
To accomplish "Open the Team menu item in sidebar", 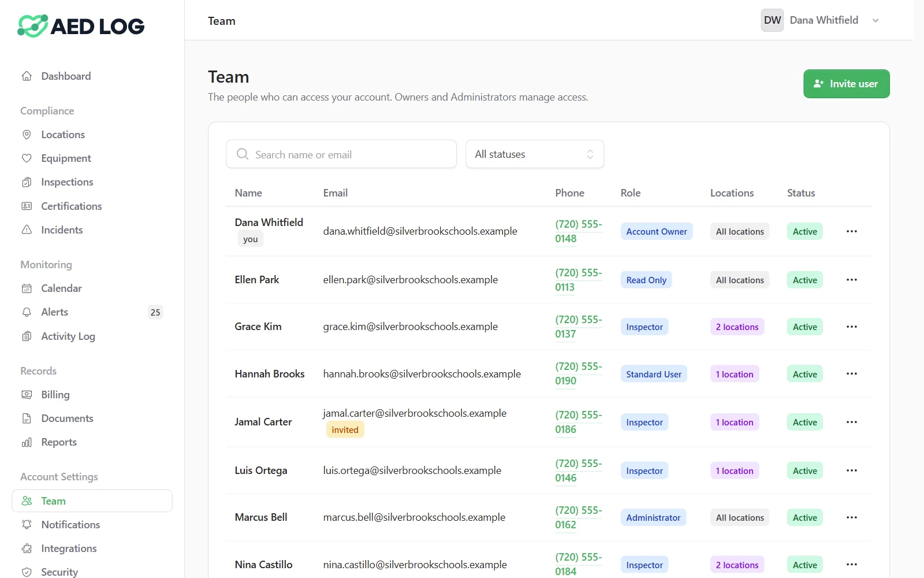I will click(92, 501).
